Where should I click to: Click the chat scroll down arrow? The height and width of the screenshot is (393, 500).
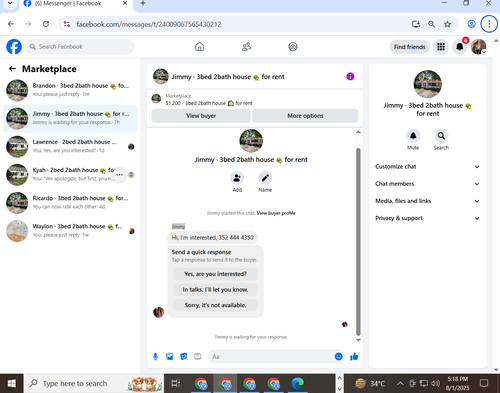click(358, 340)
